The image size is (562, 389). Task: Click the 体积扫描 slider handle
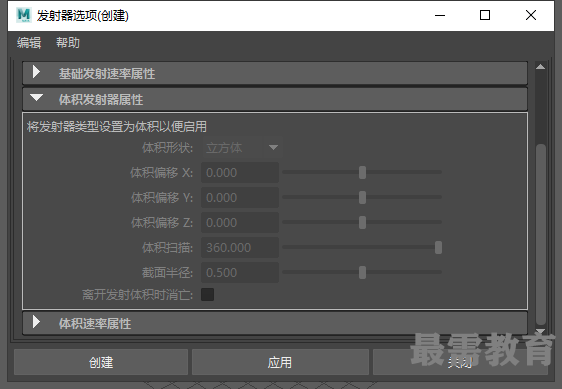click(438, 247)
